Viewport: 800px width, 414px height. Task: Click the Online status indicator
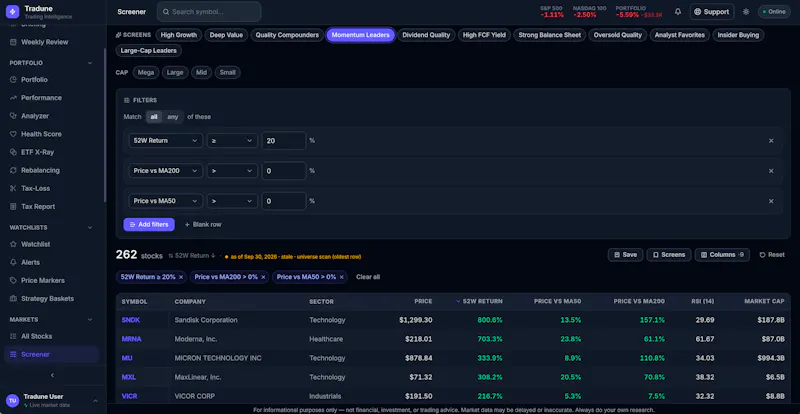point(774,12)
